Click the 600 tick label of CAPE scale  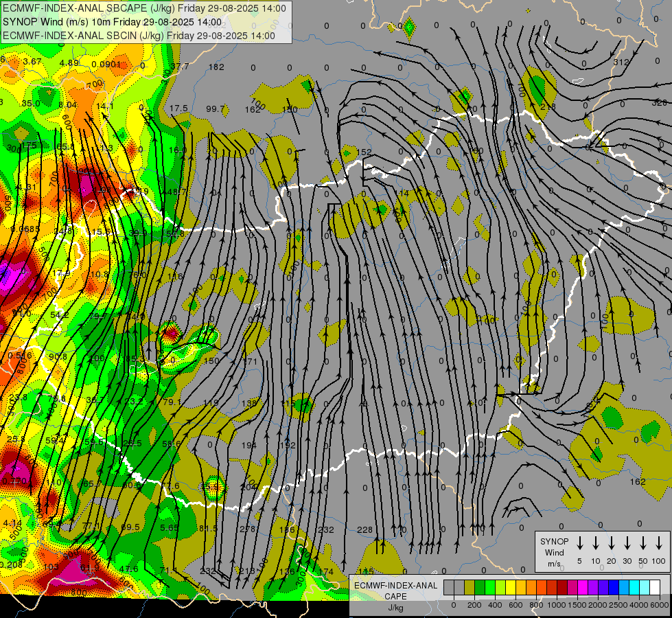[x=515, y=605]
